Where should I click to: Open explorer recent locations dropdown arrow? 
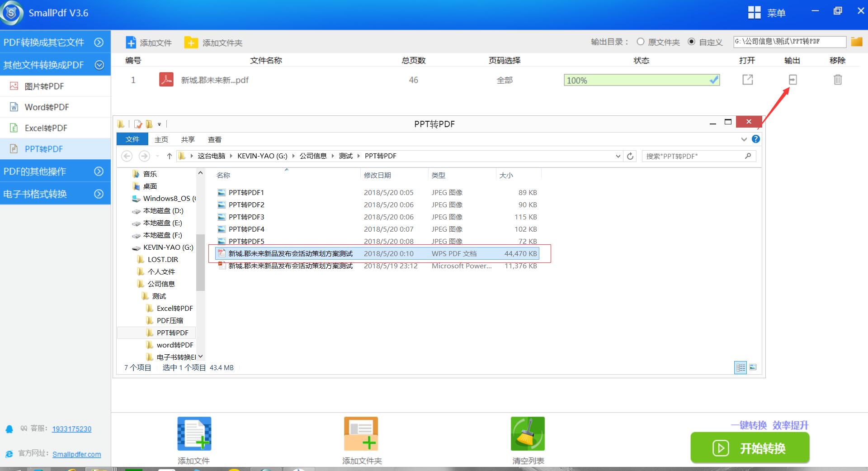157,156
